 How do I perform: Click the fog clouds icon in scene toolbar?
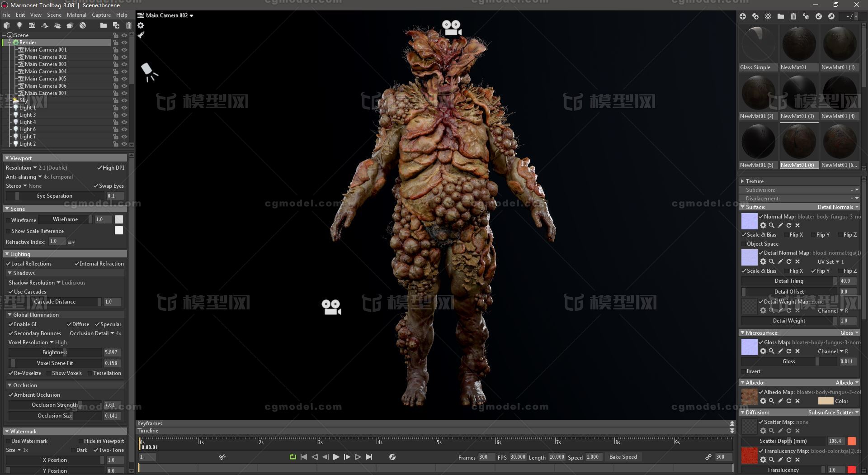[x=57, y=25]
